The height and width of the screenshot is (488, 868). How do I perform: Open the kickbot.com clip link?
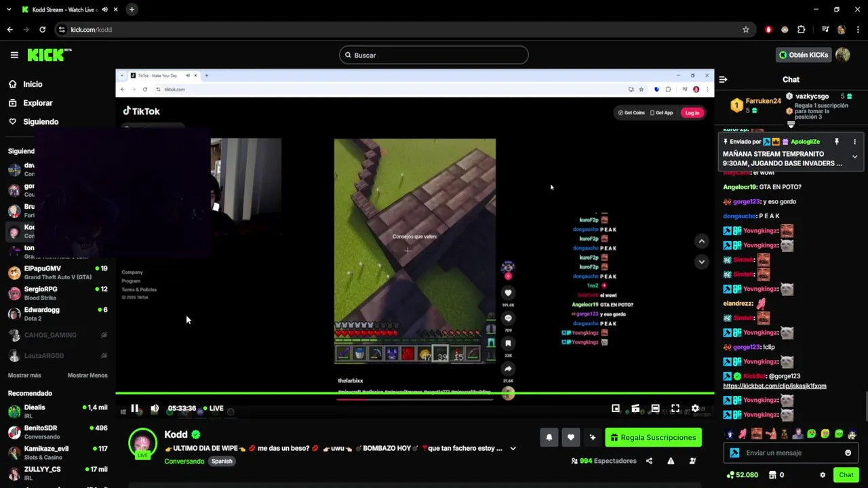pos(774,386)
